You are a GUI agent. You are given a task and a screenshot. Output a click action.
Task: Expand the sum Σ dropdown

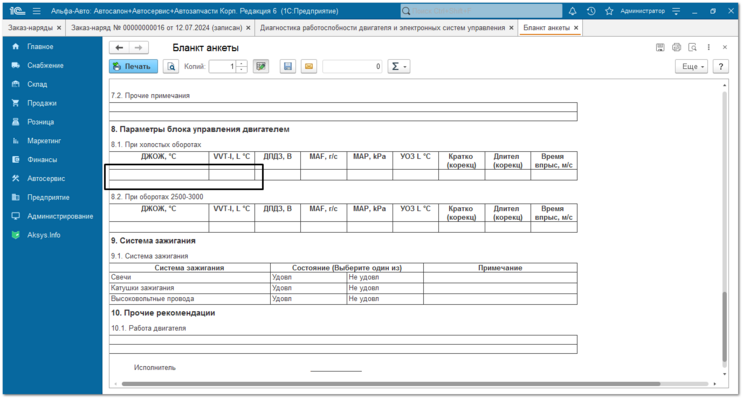point(399,66)
